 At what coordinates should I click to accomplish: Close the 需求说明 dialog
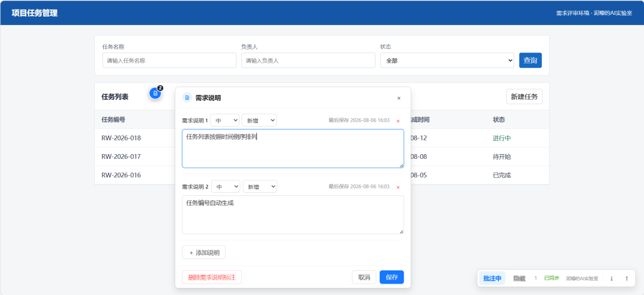click(x=398, y=98)
